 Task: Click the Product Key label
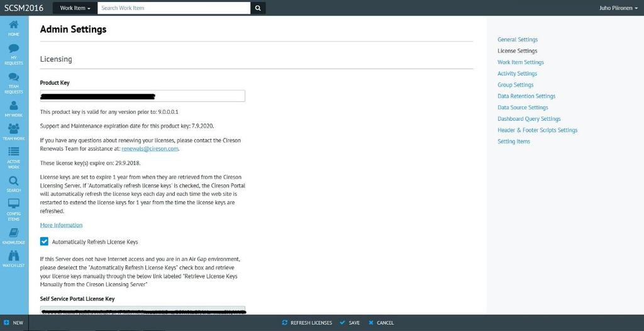point(55,82)
